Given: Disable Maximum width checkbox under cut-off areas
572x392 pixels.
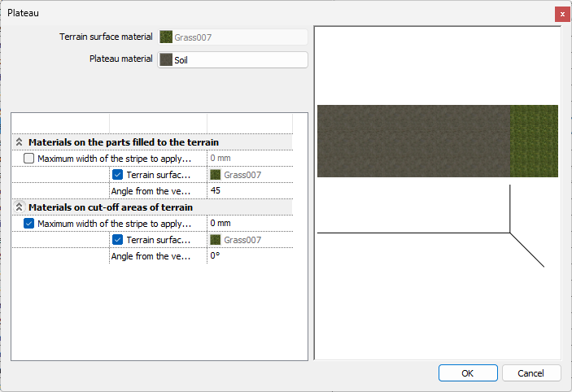Looking at the screenshot, I should point(29,224).
